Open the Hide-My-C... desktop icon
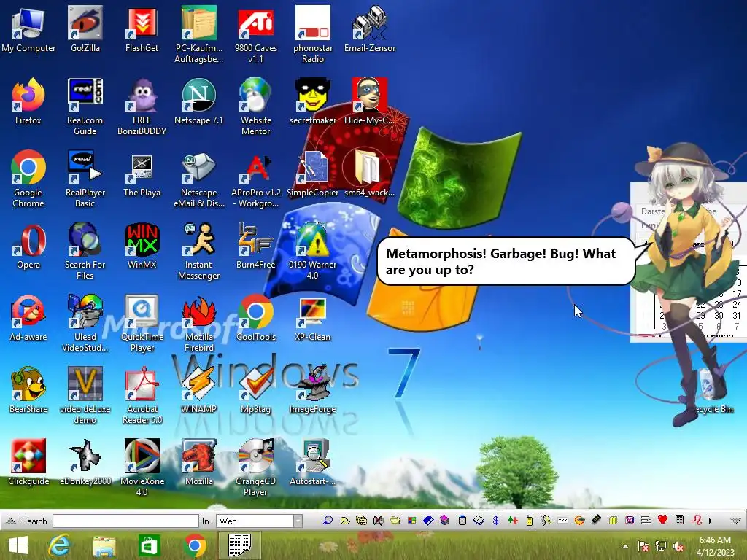 370,102
